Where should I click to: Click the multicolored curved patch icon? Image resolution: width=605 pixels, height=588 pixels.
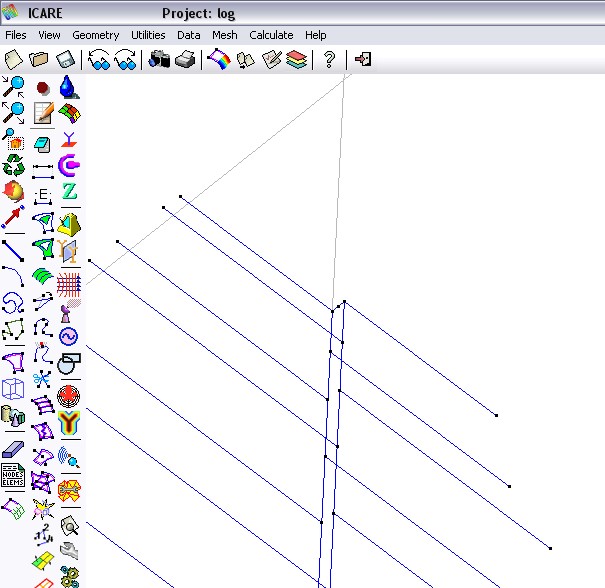(69, 113)
